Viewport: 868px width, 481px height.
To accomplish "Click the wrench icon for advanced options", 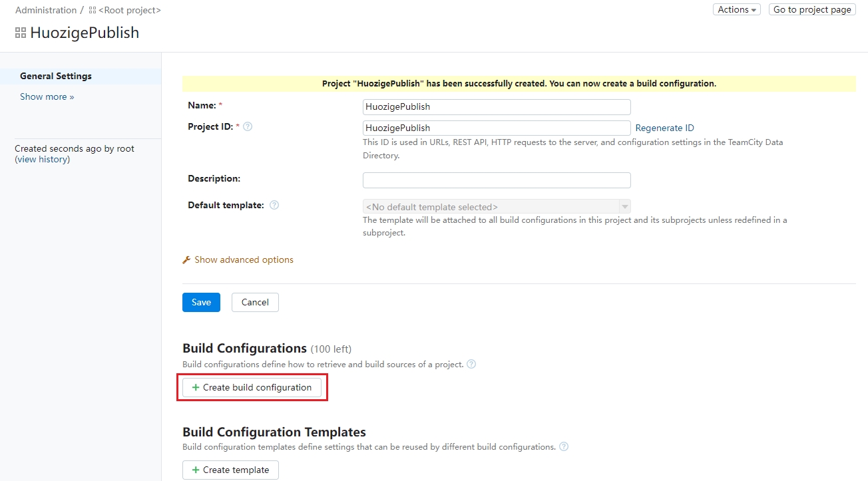I will (x=186, y=260).
